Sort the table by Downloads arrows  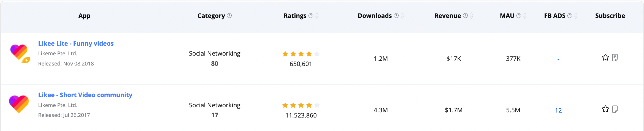pyautogui.click(x=402, y=16)
